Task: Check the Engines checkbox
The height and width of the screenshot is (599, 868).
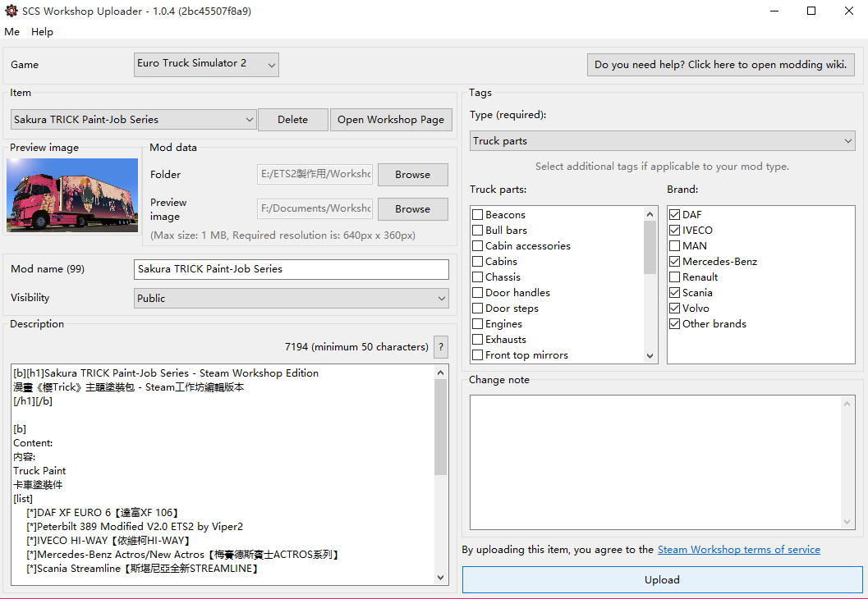Action: (x=478, y=323)
